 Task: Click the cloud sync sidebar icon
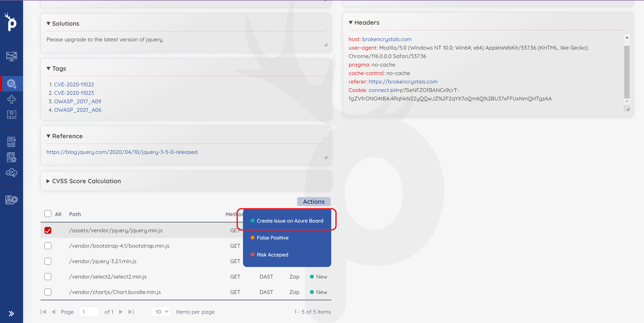click(x=12, y=173)
